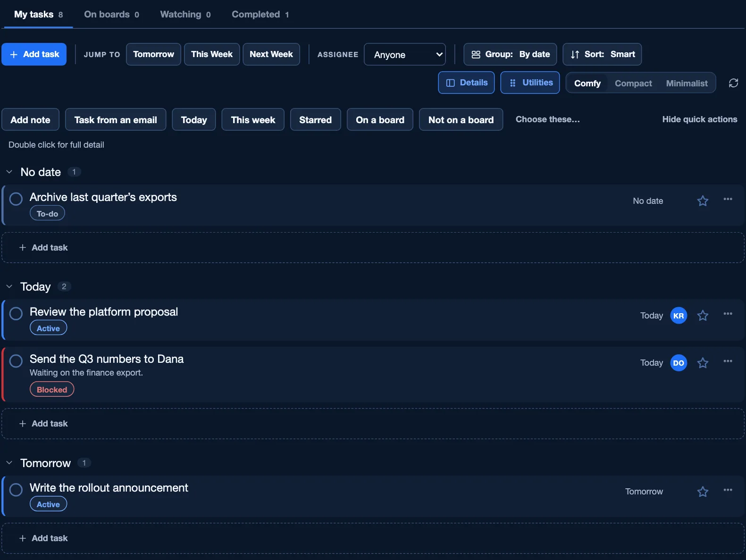Add a task in the Today group
The height and width of the screenshot is (560, 746).
[373, 424]
